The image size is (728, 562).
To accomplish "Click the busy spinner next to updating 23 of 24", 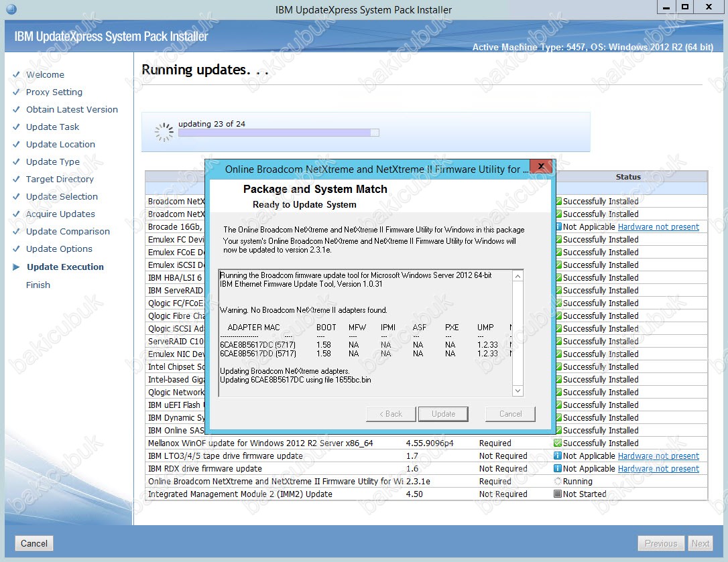I will [164, 132].
